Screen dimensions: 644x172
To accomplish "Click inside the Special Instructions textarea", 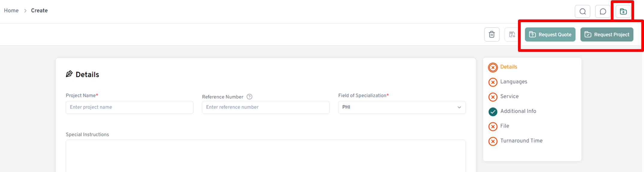I will pyautogui.click(x=266, y=156).
